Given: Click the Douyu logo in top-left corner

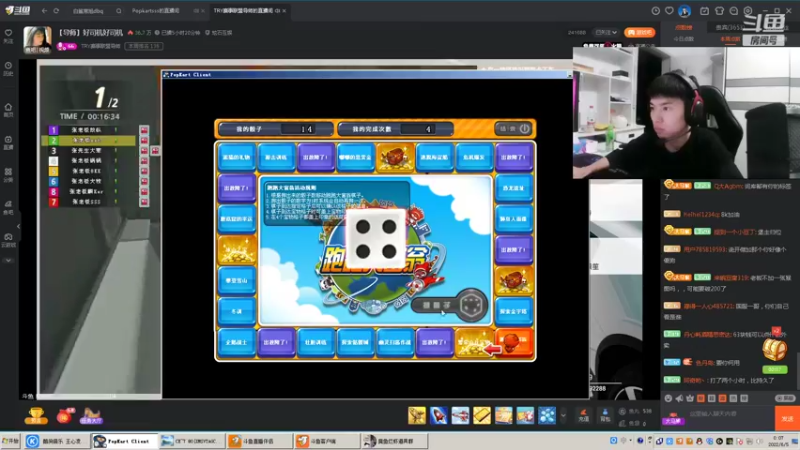Looking at the screenshot, I should pos(18,10).
